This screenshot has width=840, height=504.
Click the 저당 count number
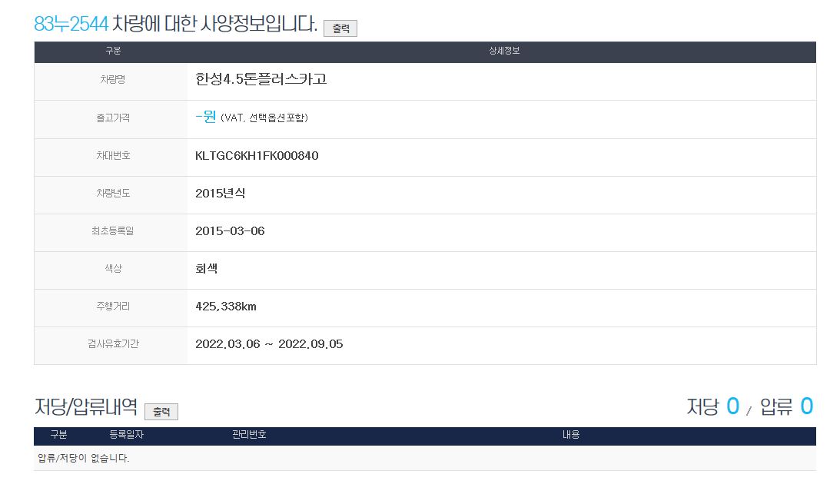[732, 406]
